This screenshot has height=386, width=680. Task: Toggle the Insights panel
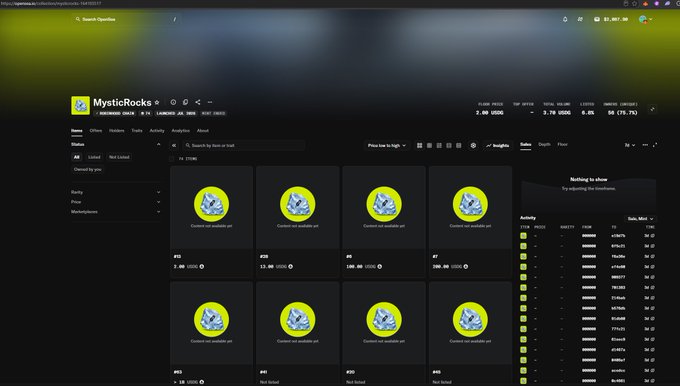click(497, 145)
